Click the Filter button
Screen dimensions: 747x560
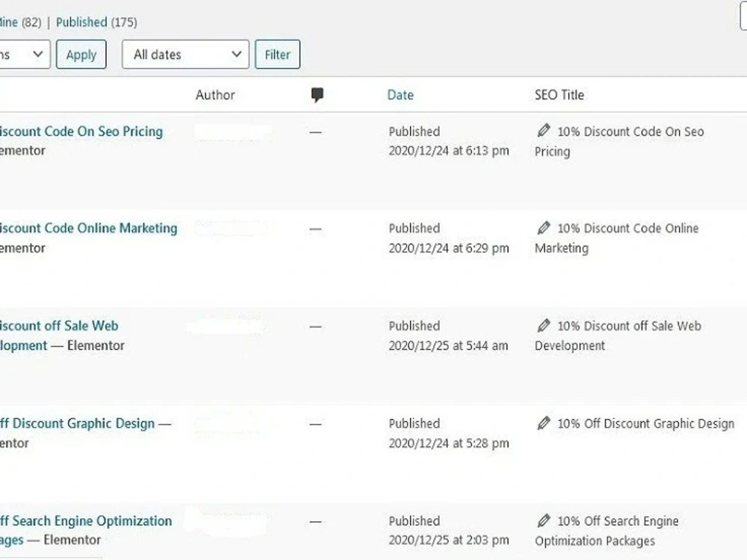pyautogui.click(x=277, y=55)
